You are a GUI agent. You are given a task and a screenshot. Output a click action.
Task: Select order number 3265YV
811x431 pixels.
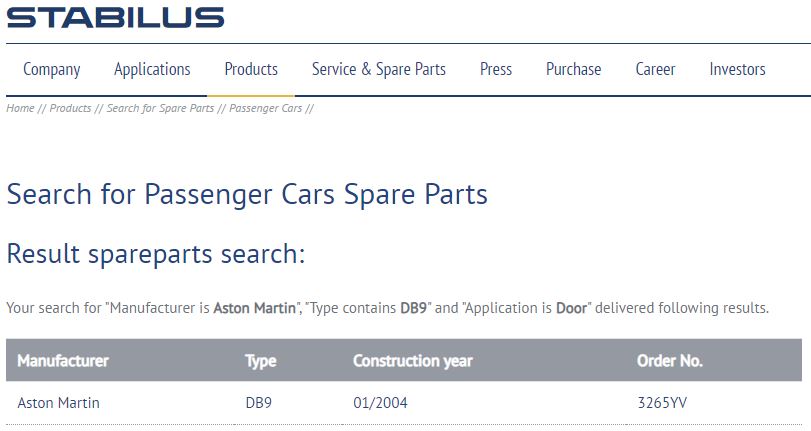(662, 403)
